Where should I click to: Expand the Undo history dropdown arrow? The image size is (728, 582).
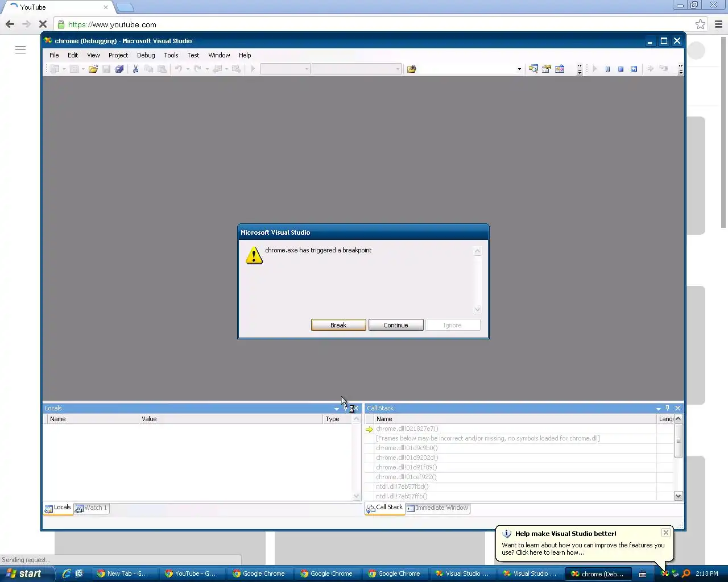coord(188,69)
